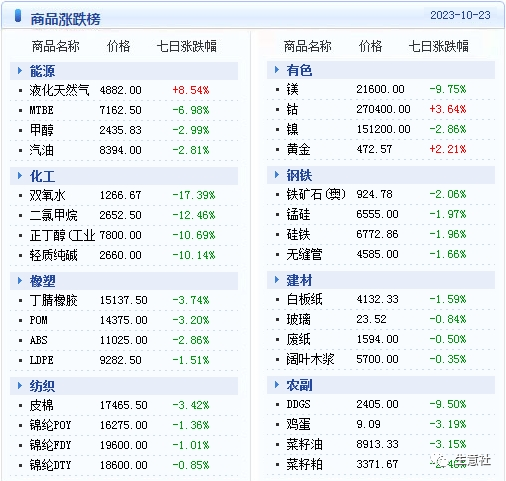
Task: Click the -9.75% change for 镁
Action: pos(448,89)
